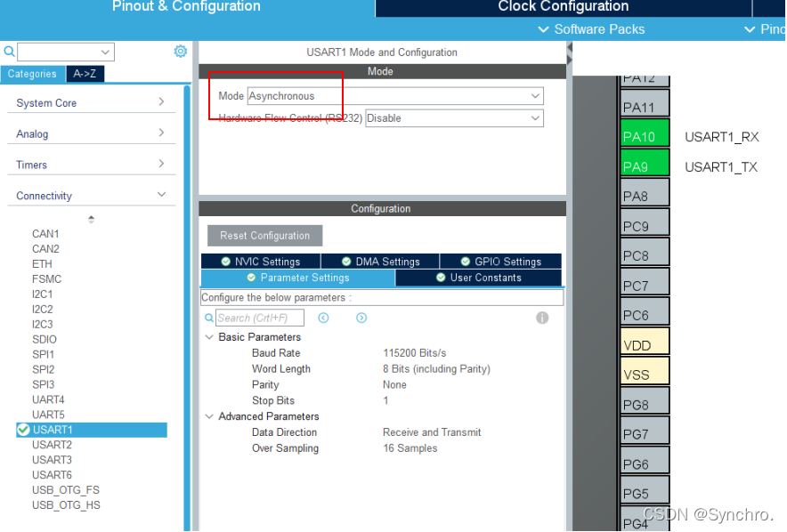
Task: Select USART2 peripheral
Action: pyautogui.click(x=53, y=445)
